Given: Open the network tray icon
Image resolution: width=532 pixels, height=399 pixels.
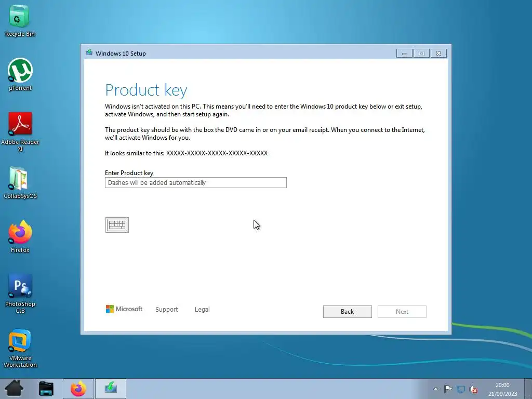Looking at the screenshot, I should [x=461, y=389].
